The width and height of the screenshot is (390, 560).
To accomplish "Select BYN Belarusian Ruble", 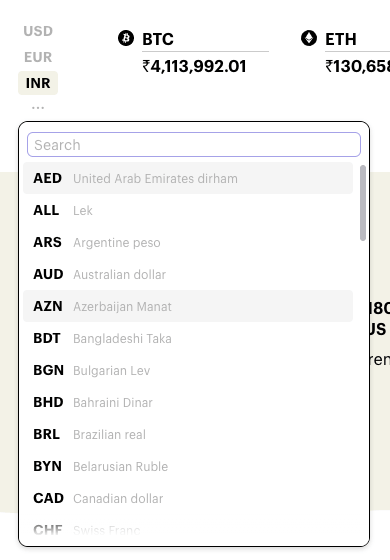I will (x=188, y=466).
